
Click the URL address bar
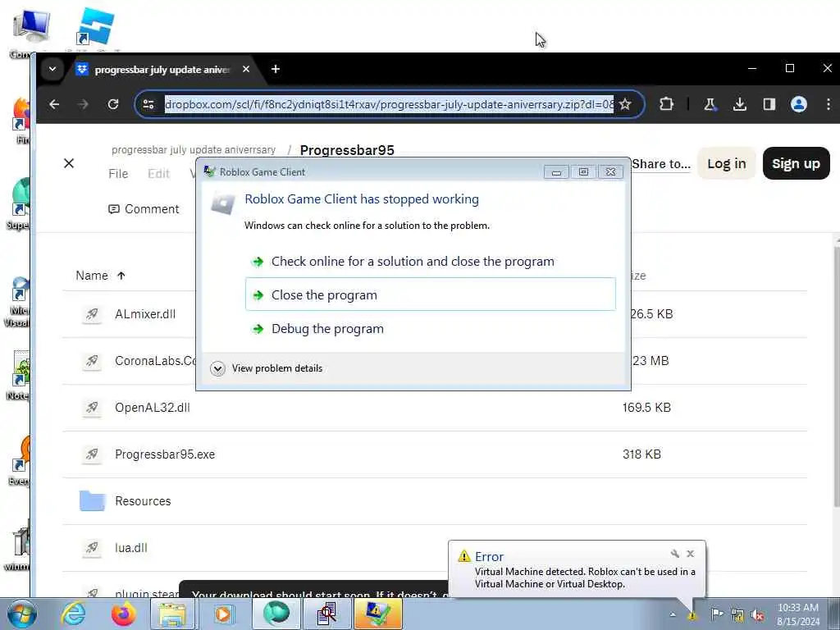(388, 104)
